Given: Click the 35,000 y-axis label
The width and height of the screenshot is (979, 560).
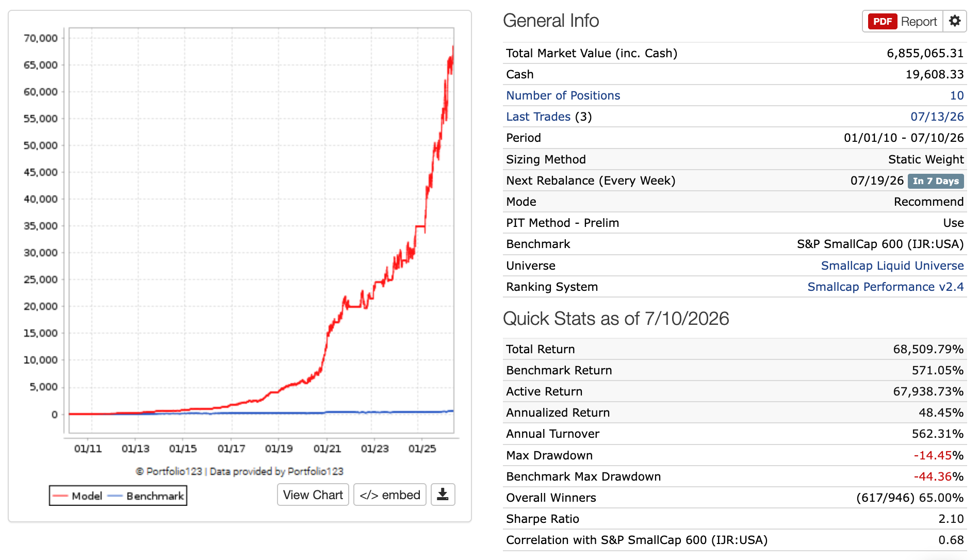Looking at the screenshot, I should (41, 226).
